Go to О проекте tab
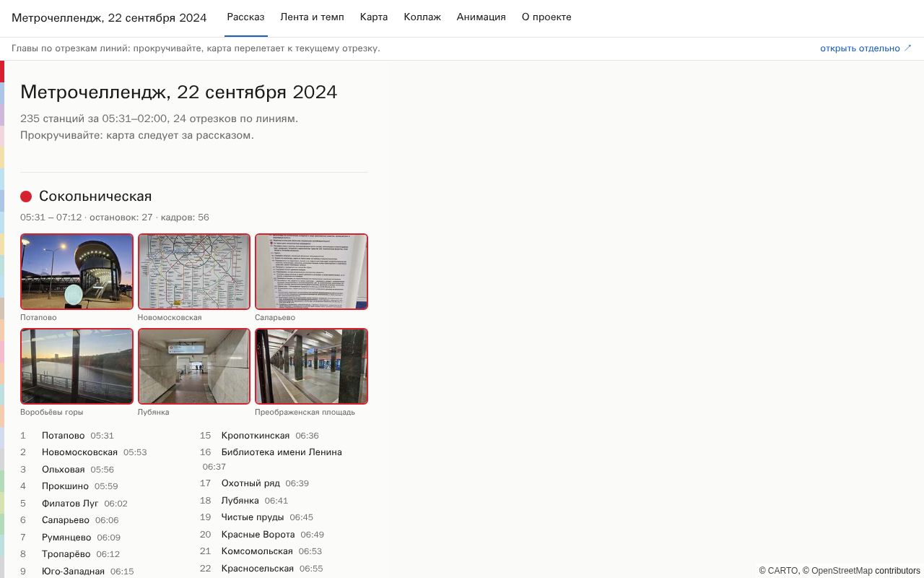The width and height of the screenshot is (924, 578). (546, 17)
